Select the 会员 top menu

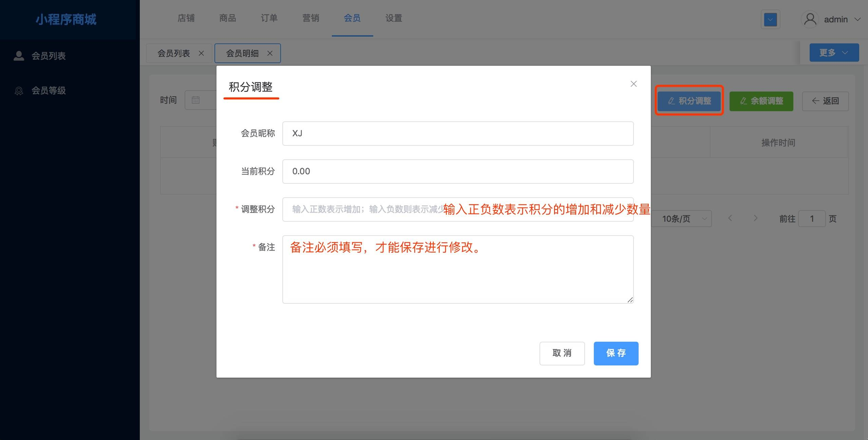click(x=352, y=18)
